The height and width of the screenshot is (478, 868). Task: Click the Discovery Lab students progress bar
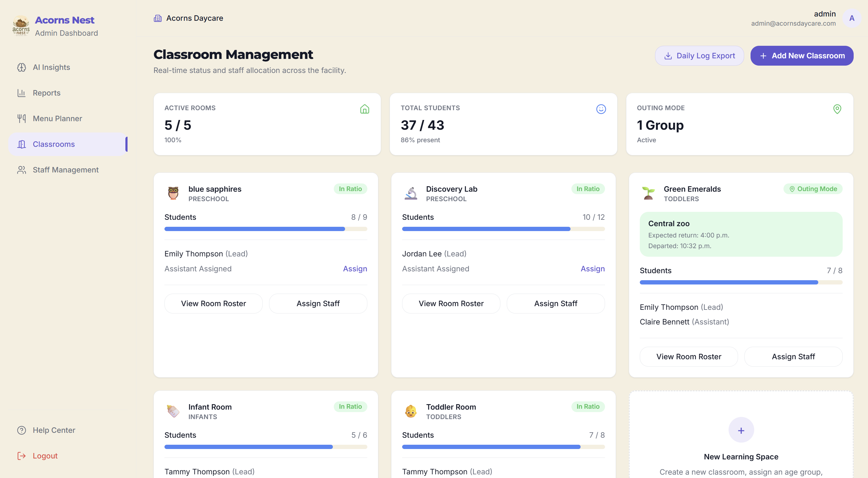pyautogui.click(x=503, y=229)
